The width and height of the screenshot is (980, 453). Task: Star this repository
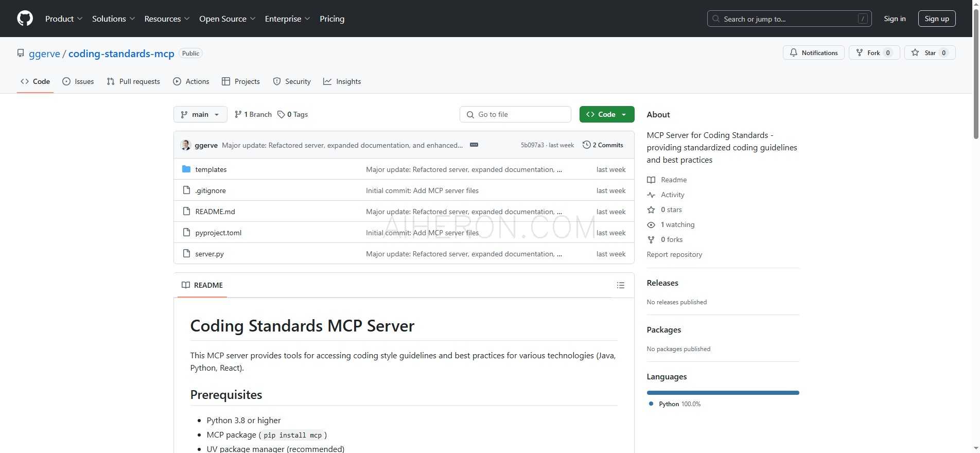click(x=930, y=53)
